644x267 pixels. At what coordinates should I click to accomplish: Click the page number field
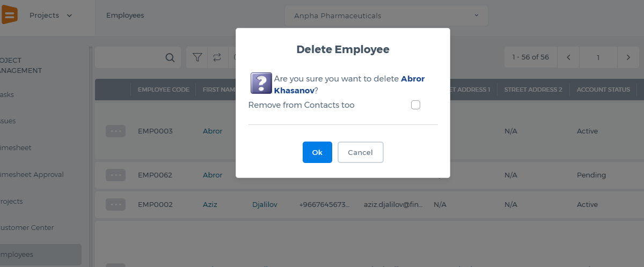pyautogui.click(x=598, y=57)
